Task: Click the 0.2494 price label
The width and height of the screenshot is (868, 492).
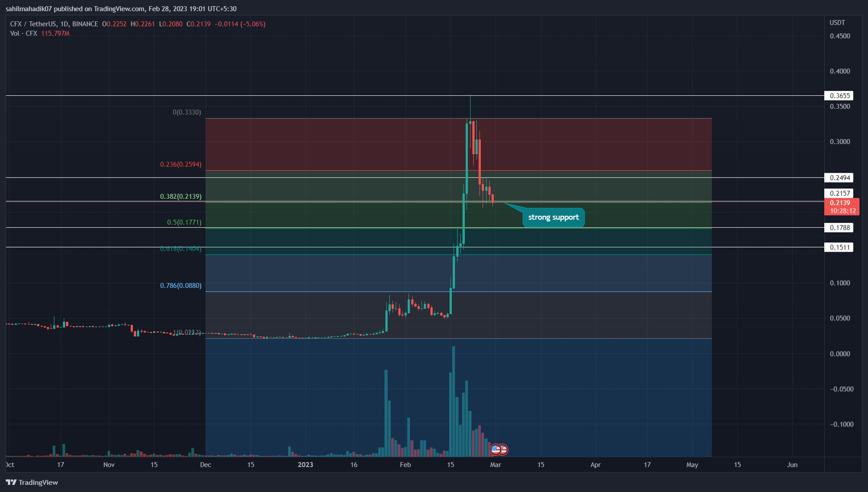Action: [x=839, y=178]
